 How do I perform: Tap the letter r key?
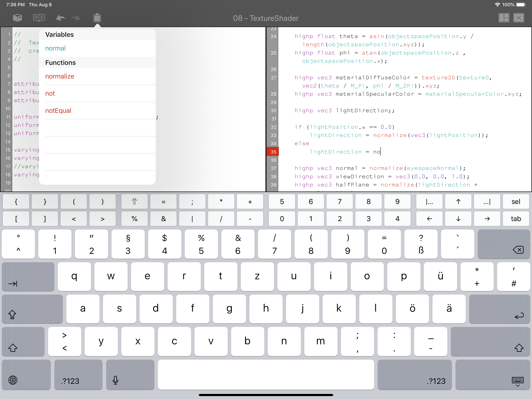pyautogui.click(x=184, y=277)
